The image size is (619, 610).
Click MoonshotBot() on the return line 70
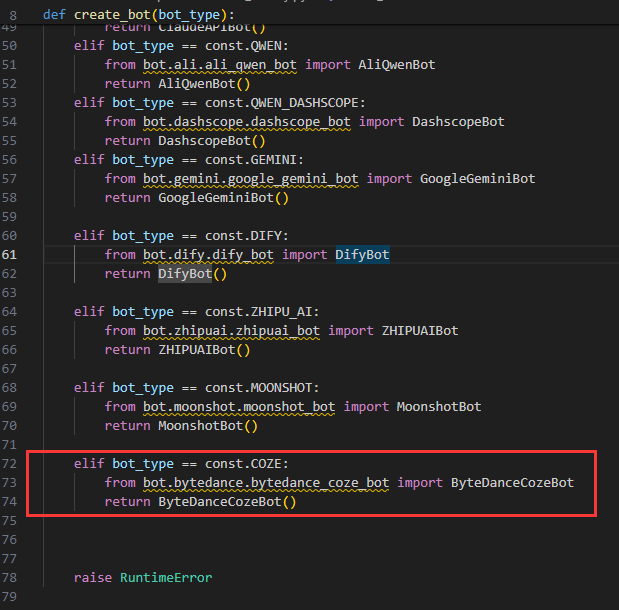tap(208, 426)
